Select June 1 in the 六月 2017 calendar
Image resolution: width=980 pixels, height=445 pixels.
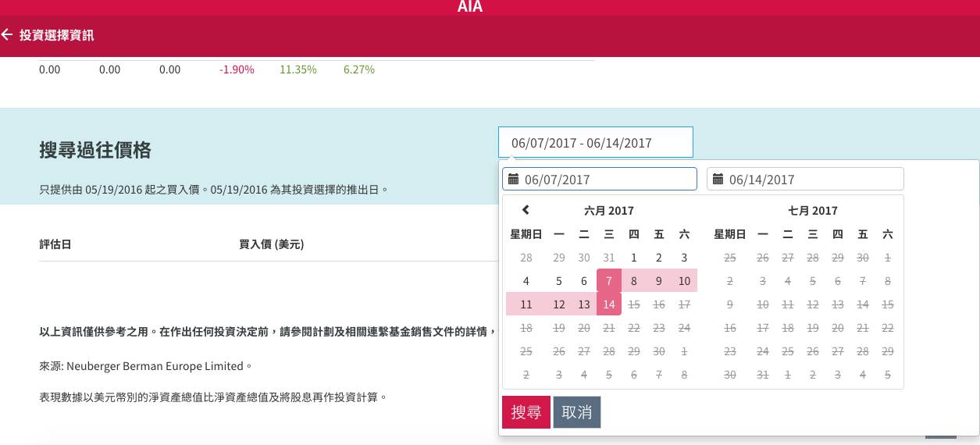click(634, 258)
